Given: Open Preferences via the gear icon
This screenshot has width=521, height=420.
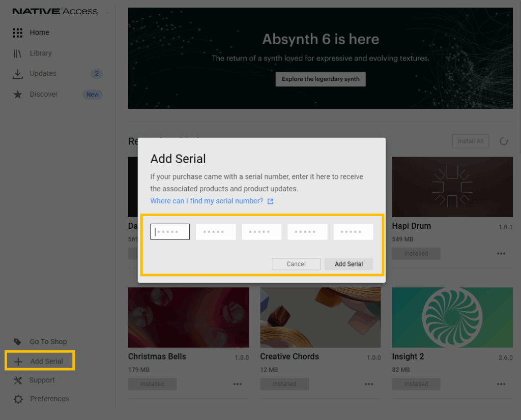Looking at the screenshot, I should coord(18,399).
